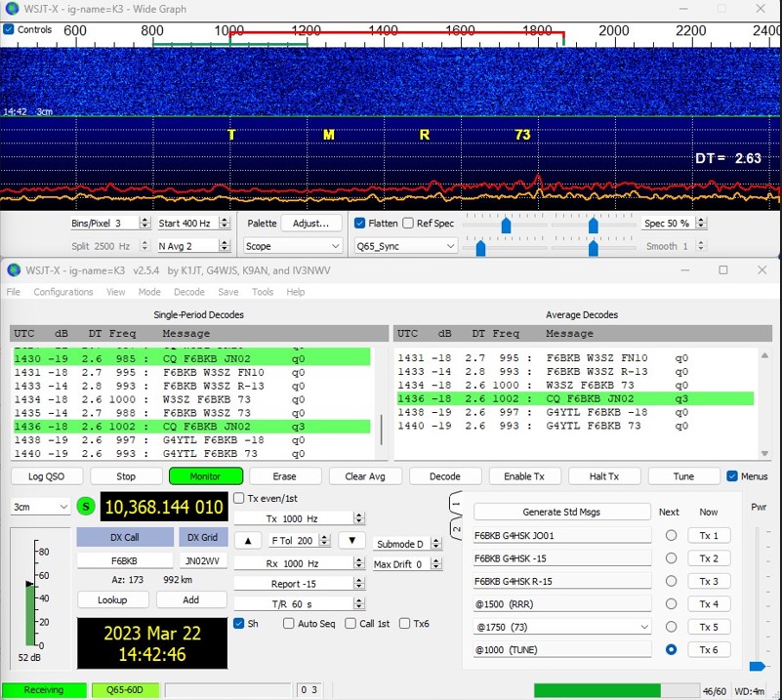782x700 pixels.
Task: Increase the Bins/Pixel spinner value
Action: [x=146, y=220]
